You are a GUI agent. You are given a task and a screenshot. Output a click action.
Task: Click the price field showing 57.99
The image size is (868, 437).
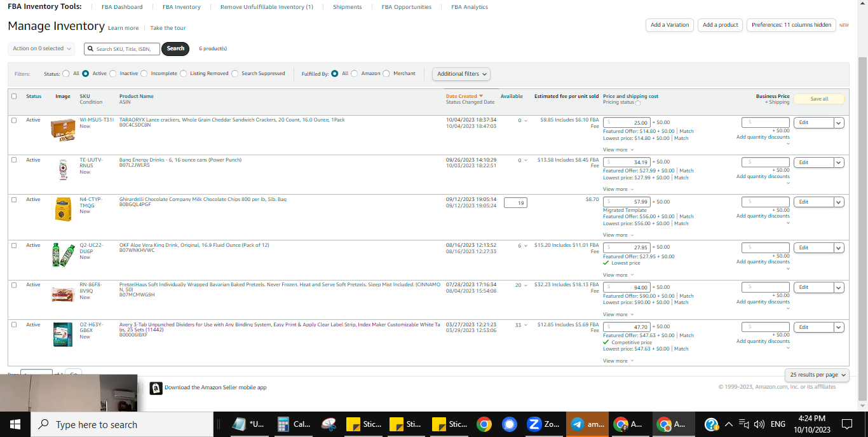[x=627, y=202]
